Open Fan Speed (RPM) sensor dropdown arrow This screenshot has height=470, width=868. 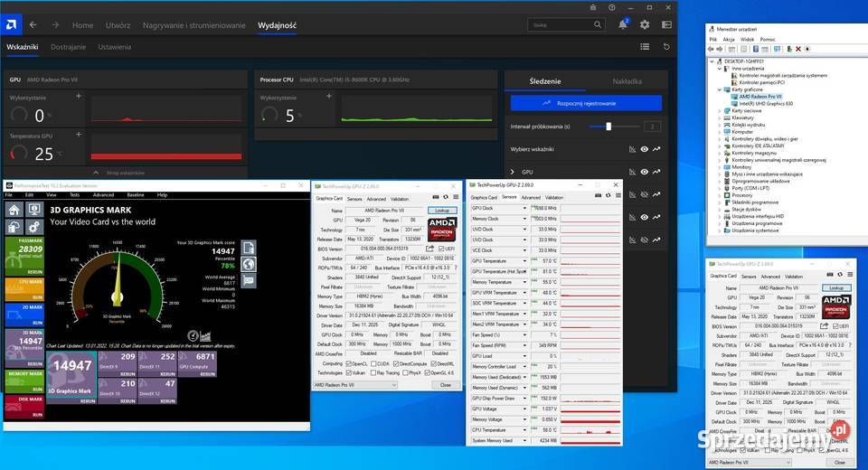[x=524, y=345]
